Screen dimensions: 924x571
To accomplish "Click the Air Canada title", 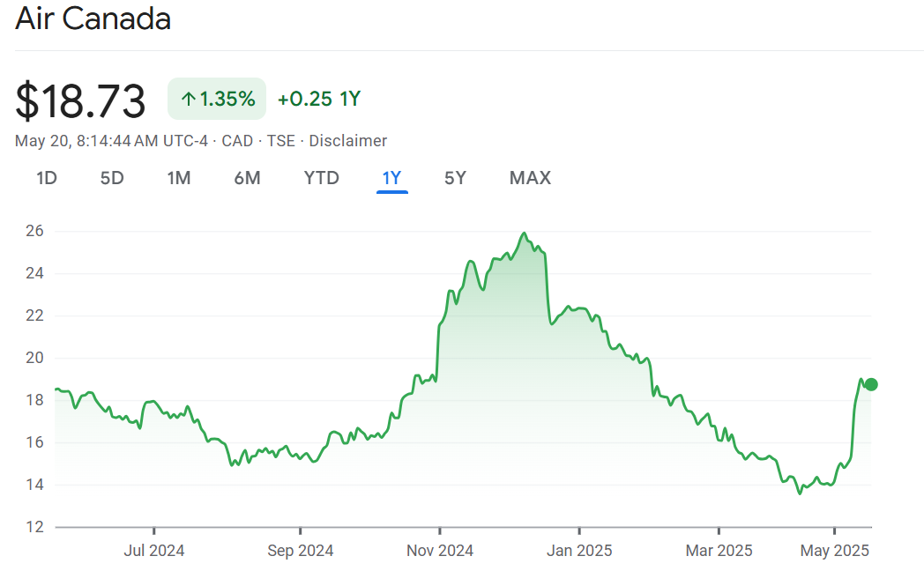I will point(93,19).
